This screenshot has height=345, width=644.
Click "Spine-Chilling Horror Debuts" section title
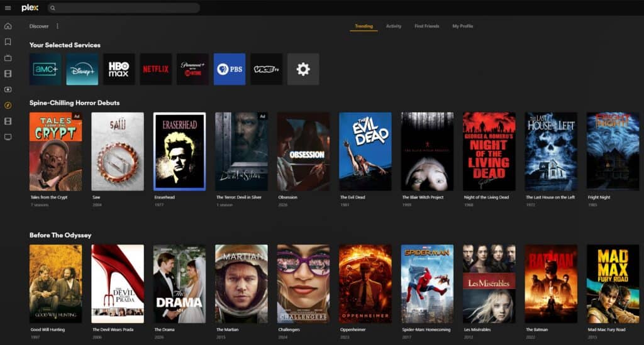tap(75, 103)
